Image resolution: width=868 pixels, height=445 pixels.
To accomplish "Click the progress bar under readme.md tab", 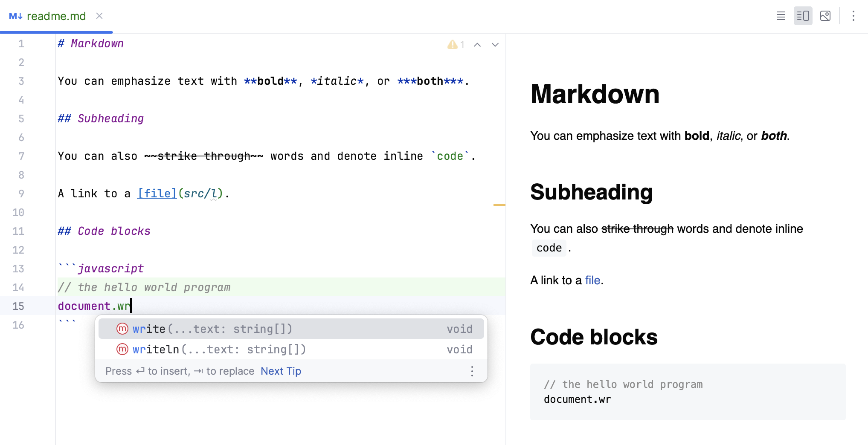I will [56, 32].
